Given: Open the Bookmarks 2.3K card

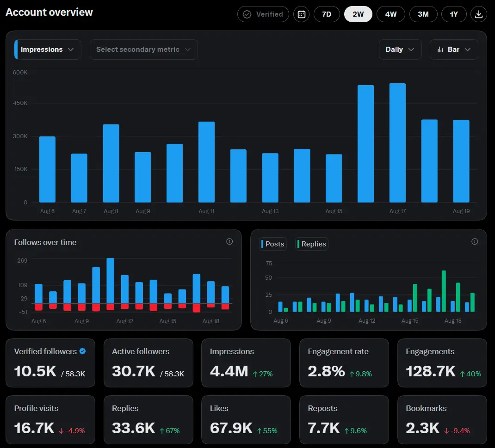Looking at the screenshot, I should tap(442, 420).
